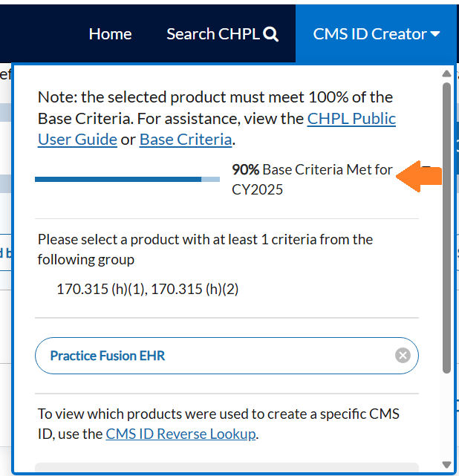Screen dimensions: 459x476
Task: Select the Practice Fusion EHR product chip
Action: pyautogui.click(x=108, y=356)
